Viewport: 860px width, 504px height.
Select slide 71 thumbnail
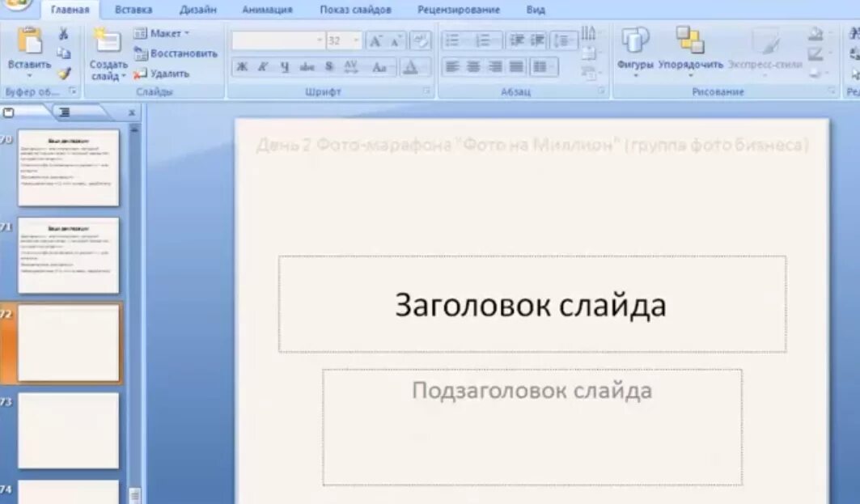tap(68, 256)
